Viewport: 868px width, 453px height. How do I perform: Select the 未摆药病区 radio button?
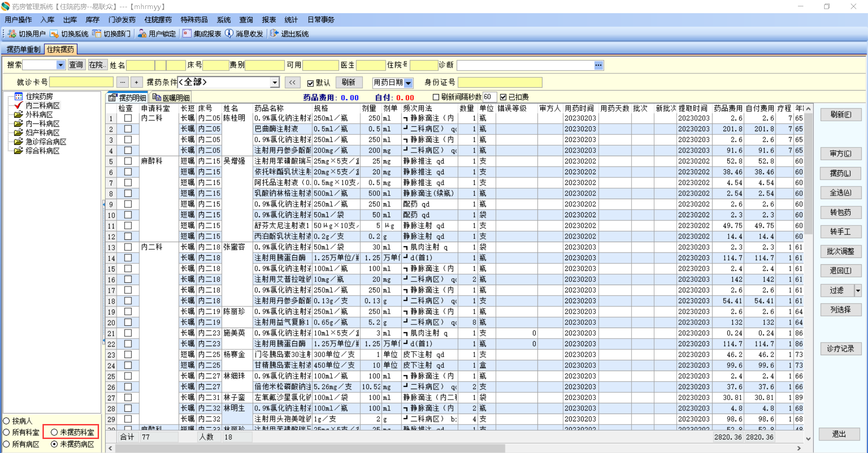54,444
